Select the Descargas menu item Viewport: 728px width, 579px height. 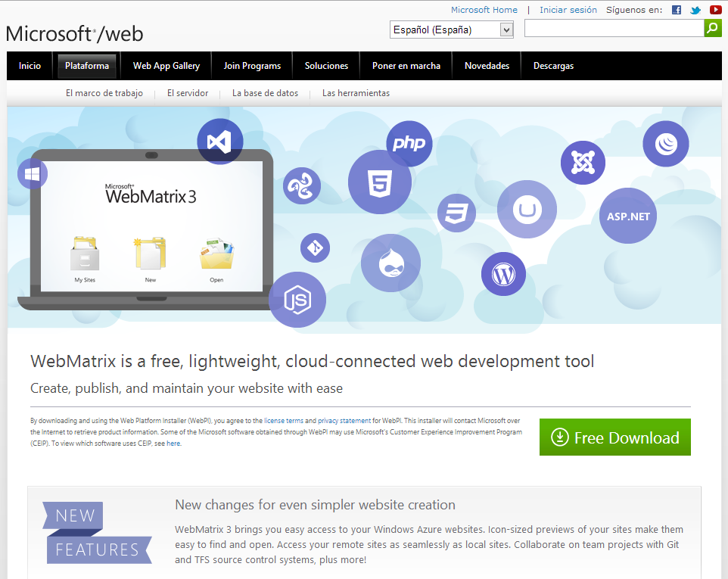coord(553,66)
